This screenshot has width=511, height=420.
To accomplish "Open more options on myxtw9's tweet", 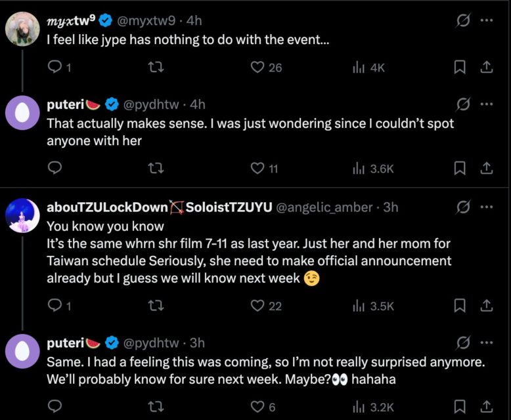I will pos(487,20).
